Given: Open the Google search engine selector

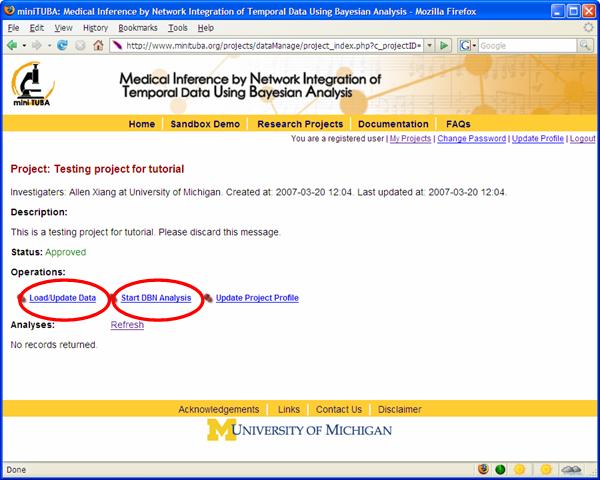Looking at the screenshot, I should [x=468, y=46].
